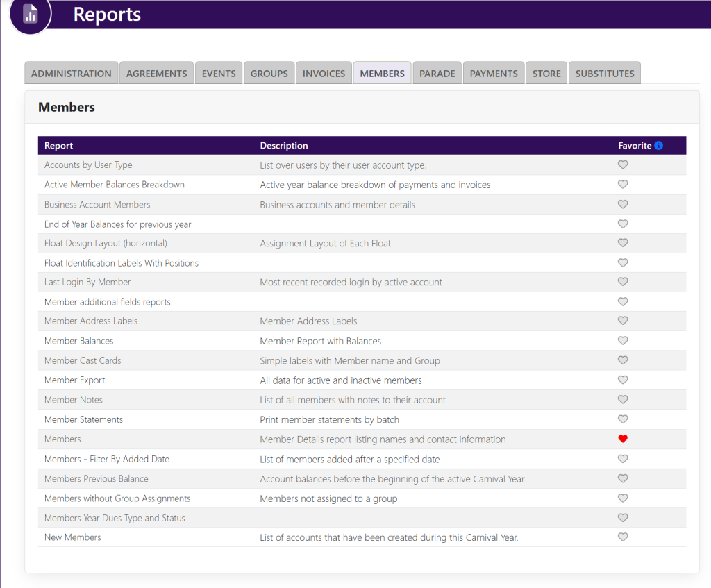Open Members - Filter By Added Date report
This screenshot has width=711, height=588.
(x=107, y=459)
